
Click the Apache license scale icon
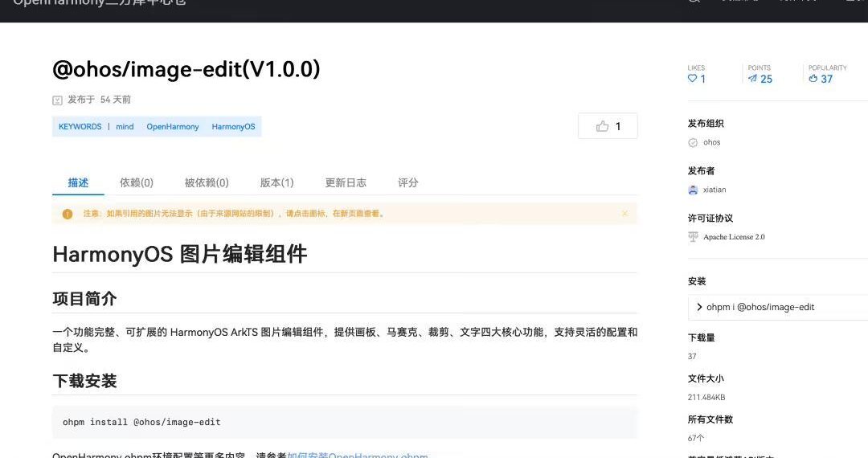pos(693,237)
